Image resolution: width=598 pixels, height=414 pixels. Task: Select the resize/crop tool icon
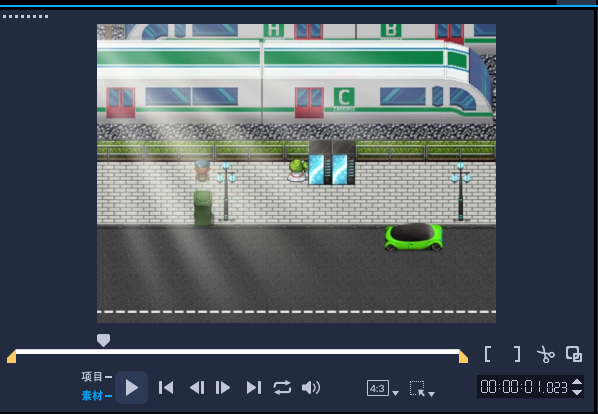pyautogui.click(x=418, y=388)
